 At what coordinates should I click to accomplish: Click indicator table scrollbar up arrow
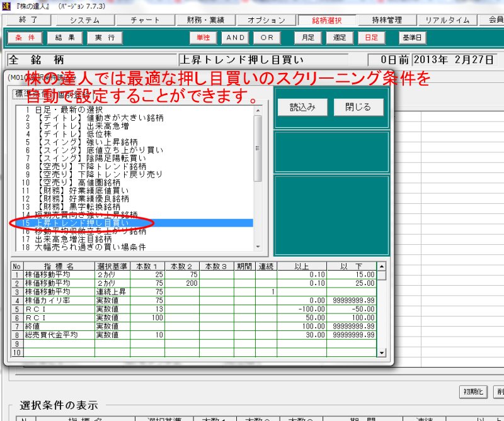tap(381, 266)
